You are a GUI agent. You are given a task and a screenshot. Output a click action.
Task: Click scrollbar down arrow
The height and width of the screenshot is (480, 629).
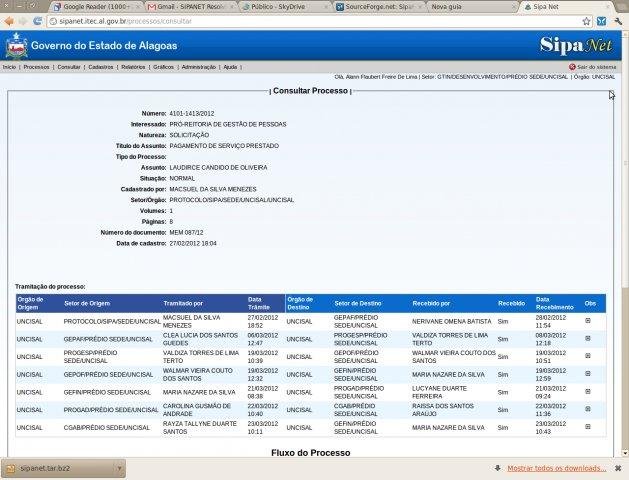click(625, 454)
